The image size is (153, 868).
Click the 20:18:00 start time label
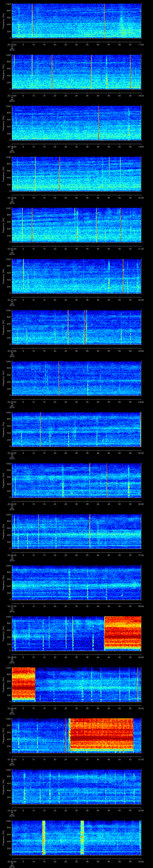[x=12, y=147]
